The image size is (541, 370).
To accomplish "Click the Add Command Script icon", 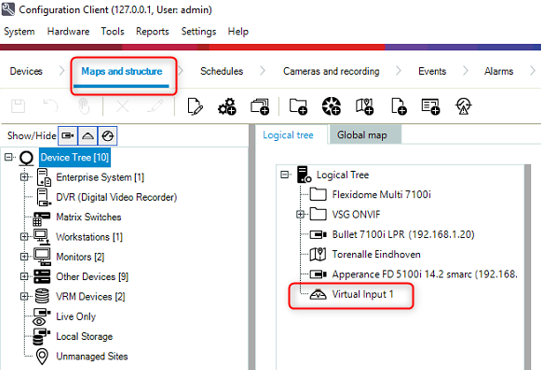I will click(x=431, y=106).
